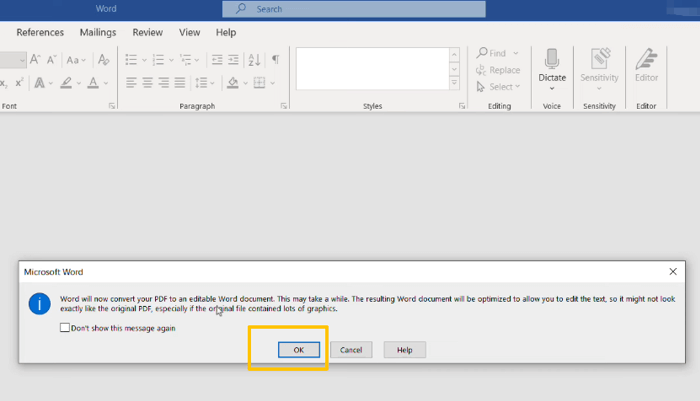Click the Dictate microphone icon
700x401 pixels.
(x=552, y=60)
